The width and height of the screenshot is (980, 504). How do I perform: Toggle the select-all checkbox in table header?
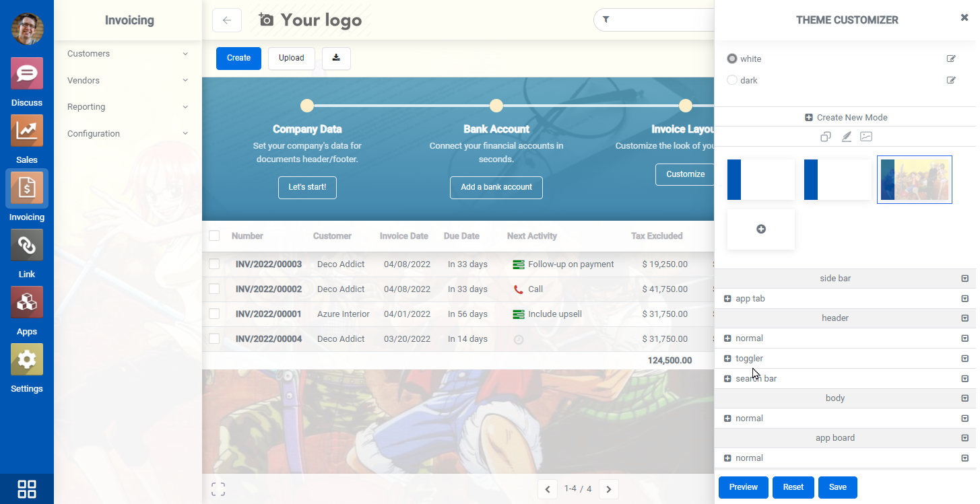[x=214, y=236]
